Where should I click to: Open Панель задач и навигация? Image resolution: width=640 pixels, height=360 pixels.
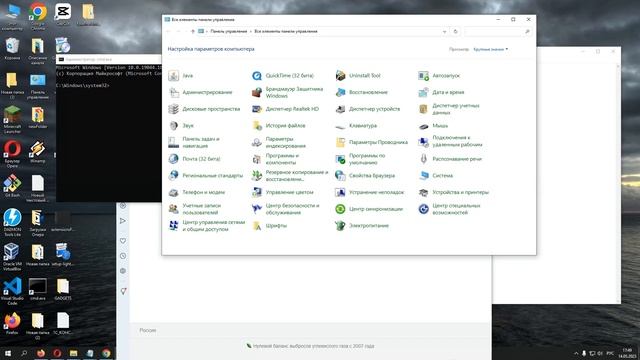[194, 142]
